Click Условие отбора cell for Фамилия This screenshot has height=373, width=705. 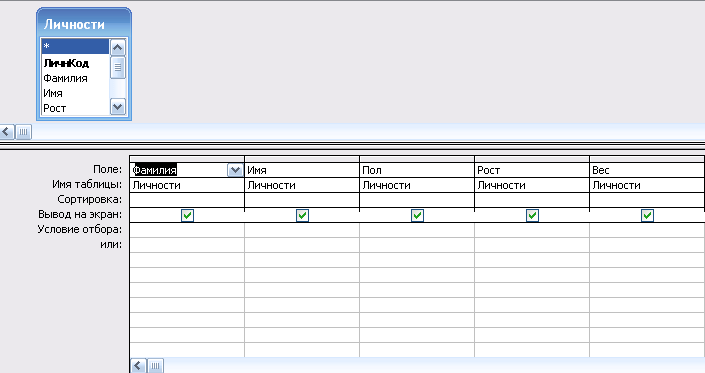point(187,230)
